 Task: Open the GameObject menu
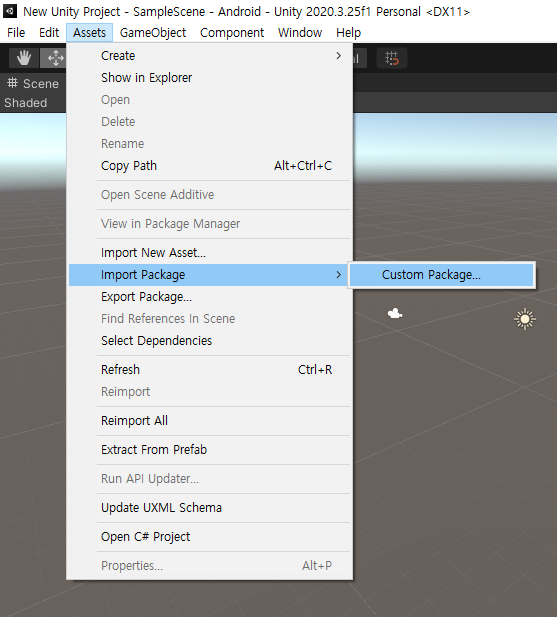click(x=153, y=33)
